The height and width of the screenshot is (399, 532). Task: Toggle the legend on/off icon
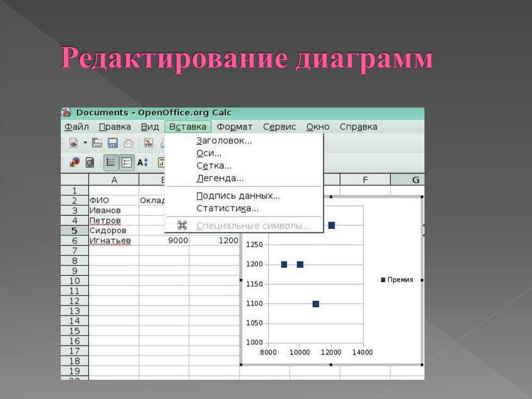[x=127, y=163]
